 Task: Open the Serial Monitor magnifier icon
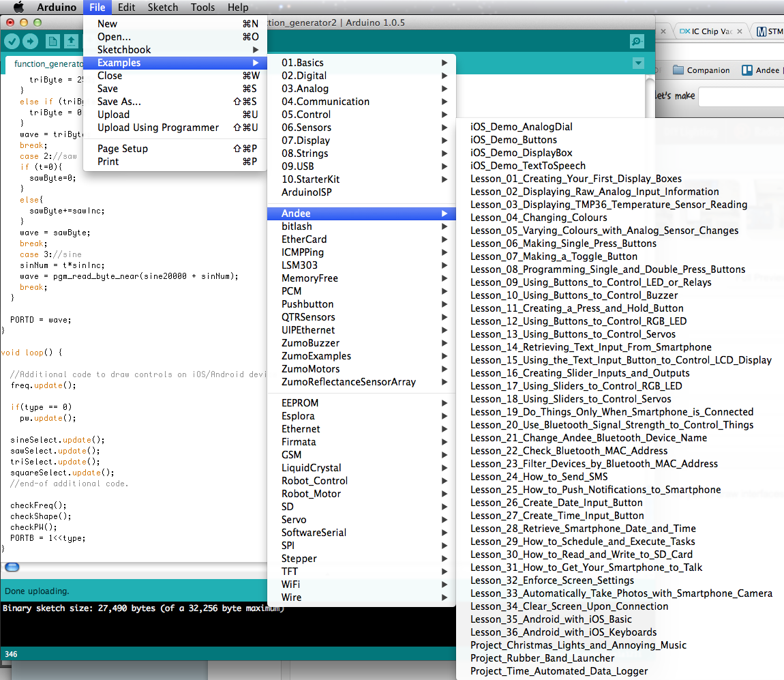click(636, 41)
